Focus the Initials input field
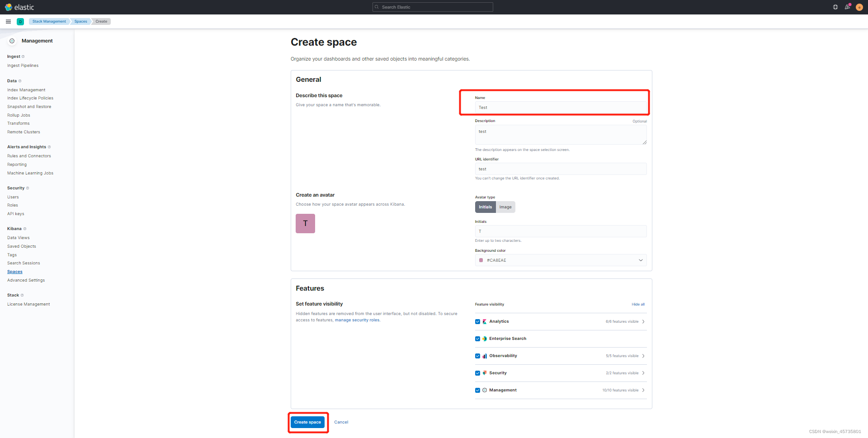 pos(561,231)
